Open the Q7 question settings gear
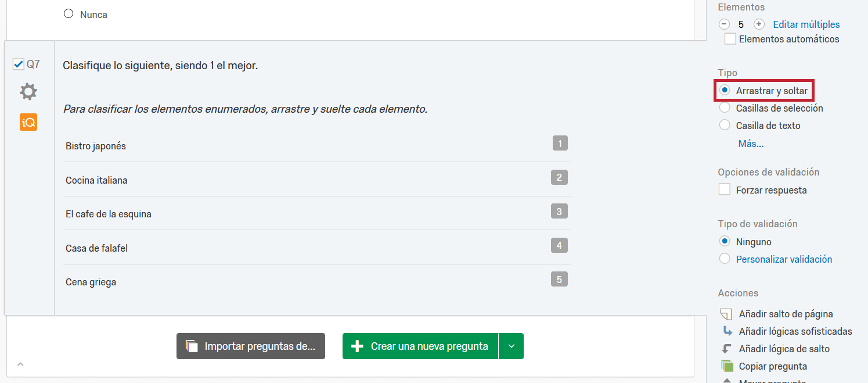This screenshot has height=383, width=868. (x=28, y=92)
